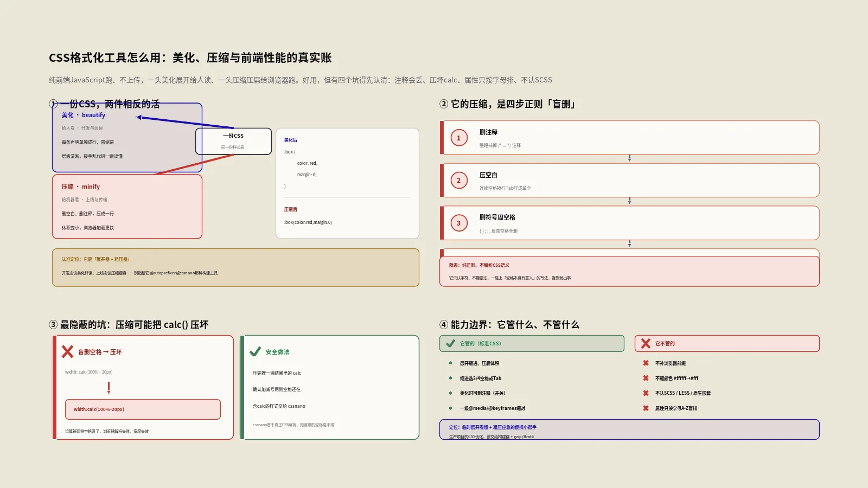Click the 一份CSS center box
Screen dimensions: 868x488
233,141
